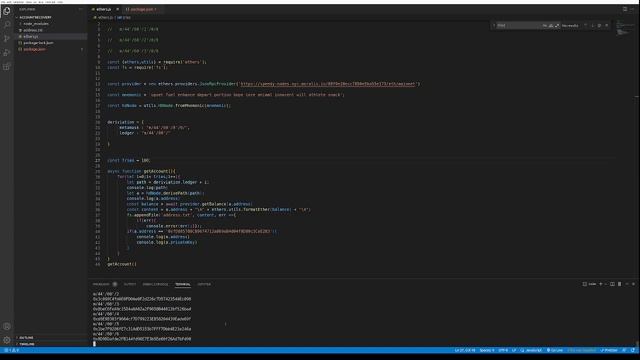This screenshot has height=360, width=640.
Task: Click the Go Live status bar button
Action: pyautogui.click(x=555, y=350)
